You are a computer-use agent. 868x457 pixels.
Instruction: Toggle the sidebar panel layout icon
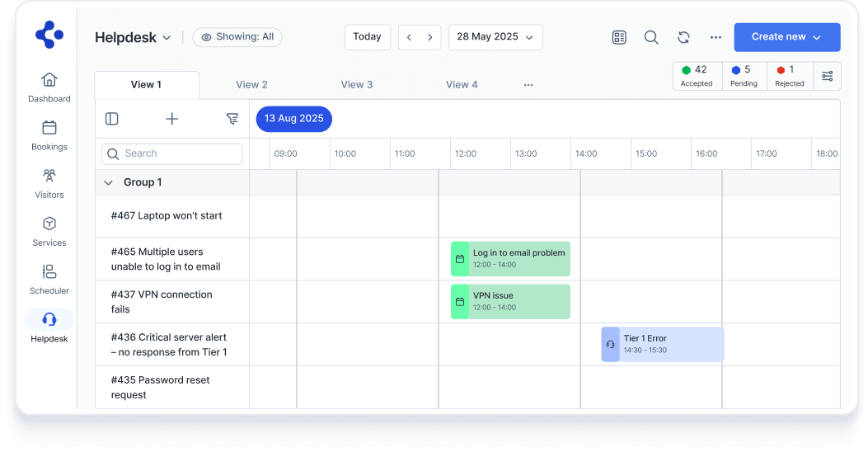(x=112, y=119)
